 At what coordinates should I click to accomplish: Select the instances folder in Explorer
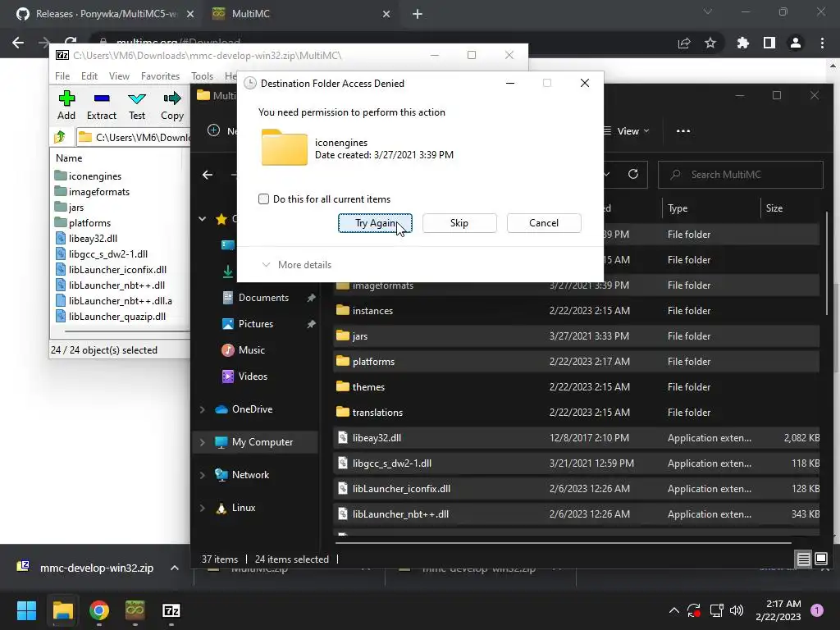tap(576, 311)
